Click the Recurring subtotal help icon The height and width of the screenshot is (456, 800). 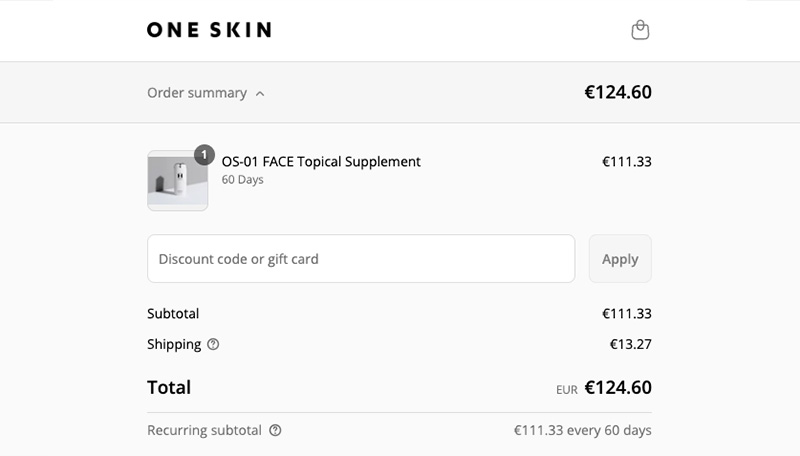(x=275, y=430)
